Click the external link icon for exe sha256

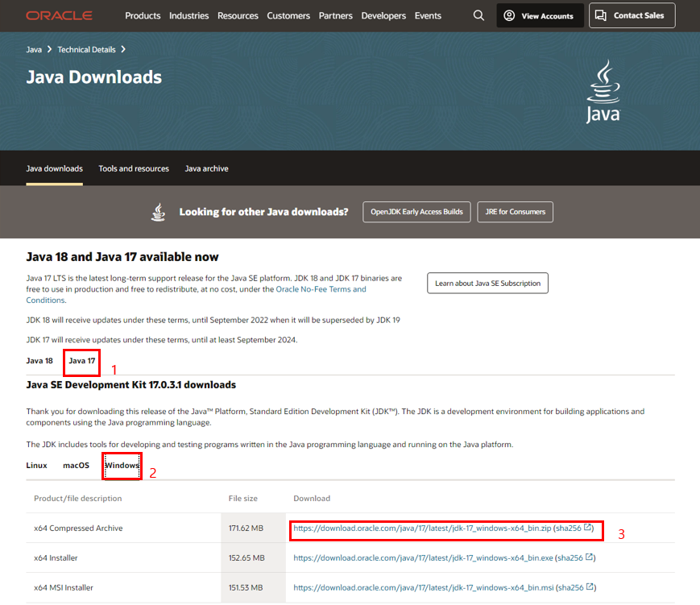coord(590,557)
